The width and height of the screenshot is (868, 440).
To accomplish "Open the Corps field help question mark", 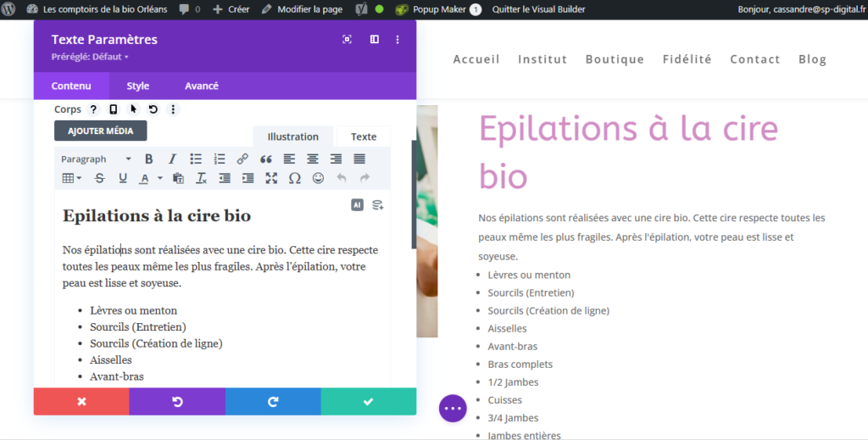I will 93,109.
